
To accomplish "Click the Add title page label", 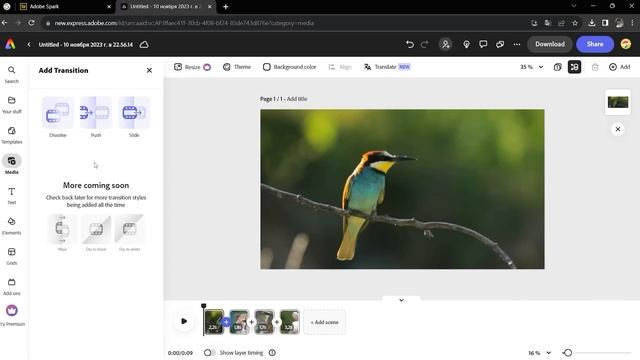I will (297, 99).
